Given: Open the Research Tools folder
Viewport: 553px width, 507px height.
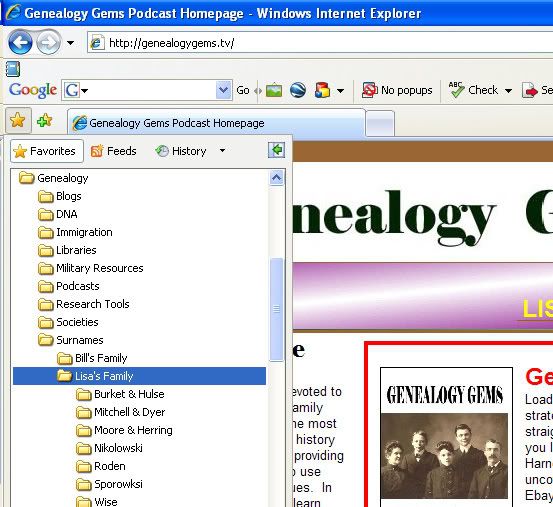Looking at the screenshot, I should pos(84,304).
